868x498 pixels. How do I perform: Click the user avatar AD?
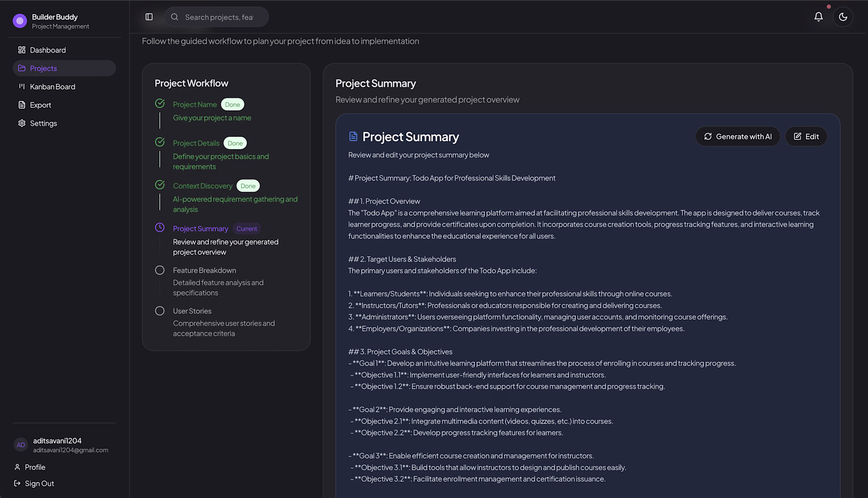[21, 445]
